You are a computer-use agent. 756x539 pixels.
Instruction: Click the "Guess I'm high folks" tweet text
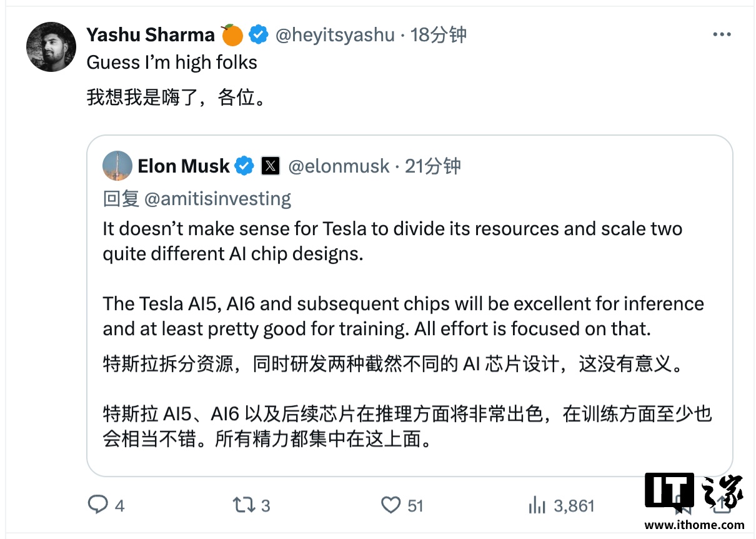click(172, 63)
